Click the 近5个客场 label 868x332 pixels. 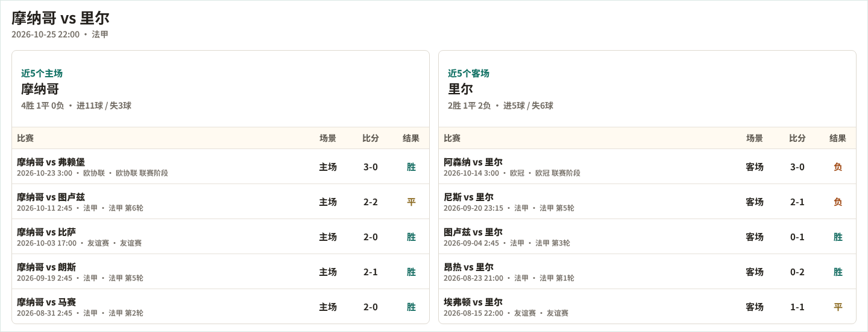(468, 73)
